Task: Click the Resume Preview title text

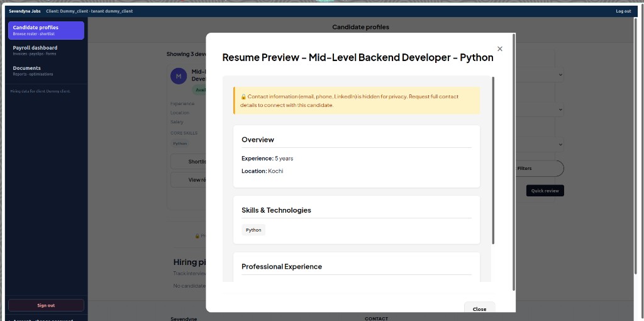Action: (x=358, y=57)
